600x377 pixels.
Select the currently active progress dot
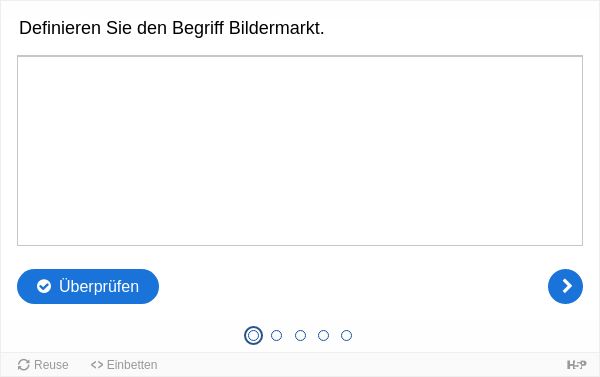coord(253,335)
